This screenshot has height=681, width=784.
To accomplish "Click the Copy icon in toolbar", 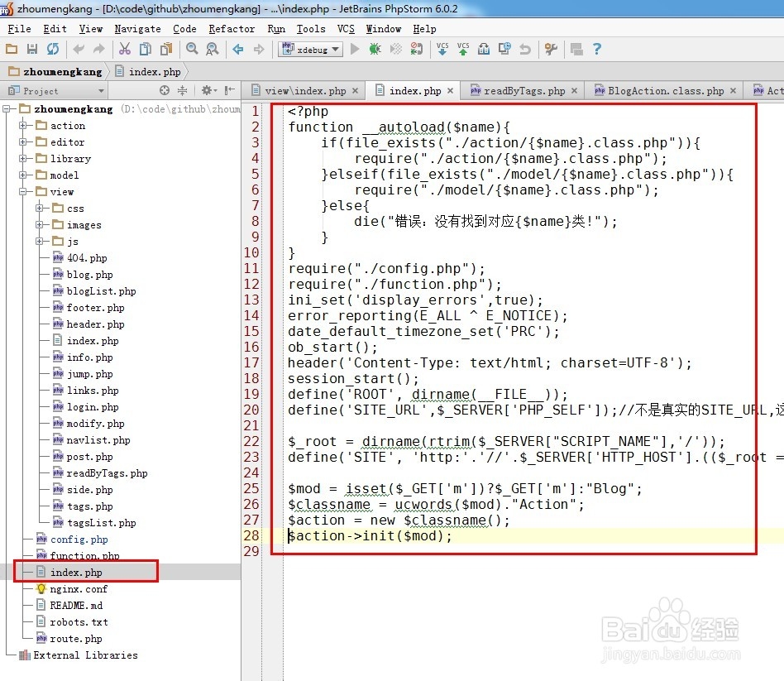I will 146,49.
